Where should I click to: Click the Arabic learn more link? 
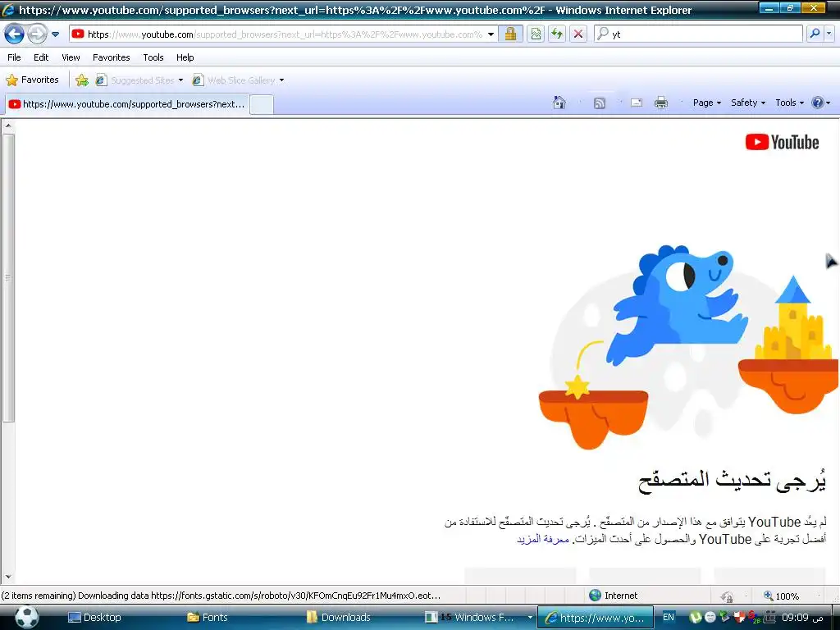coord(543,539)
